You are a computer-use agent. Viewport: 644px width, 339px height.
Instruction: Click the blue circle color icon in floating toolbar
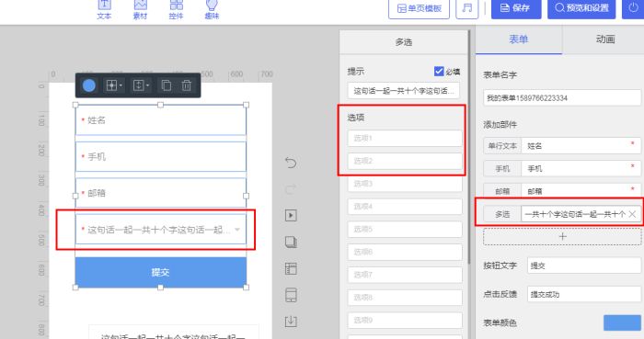(89, 85)
